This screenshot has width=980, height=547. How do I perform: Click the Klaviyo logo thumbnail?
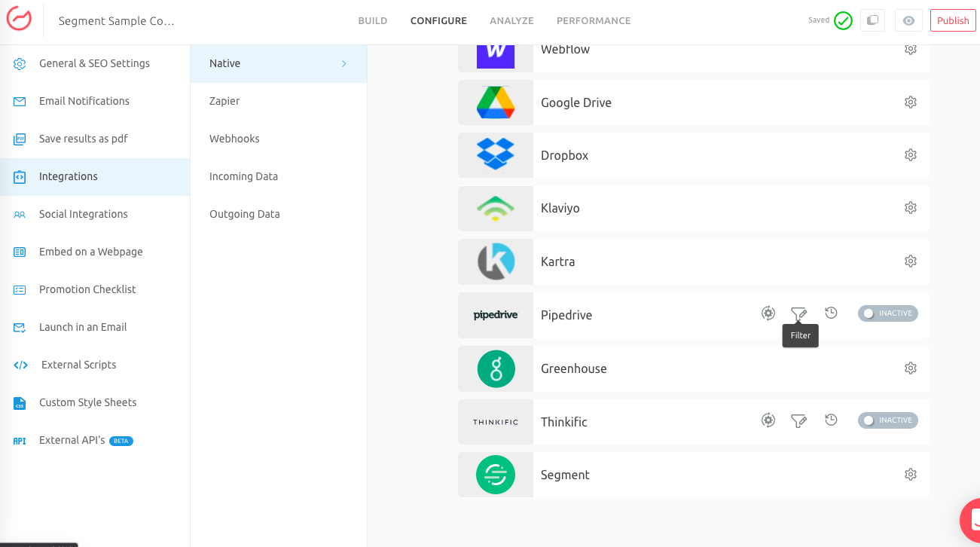(496, 209)
